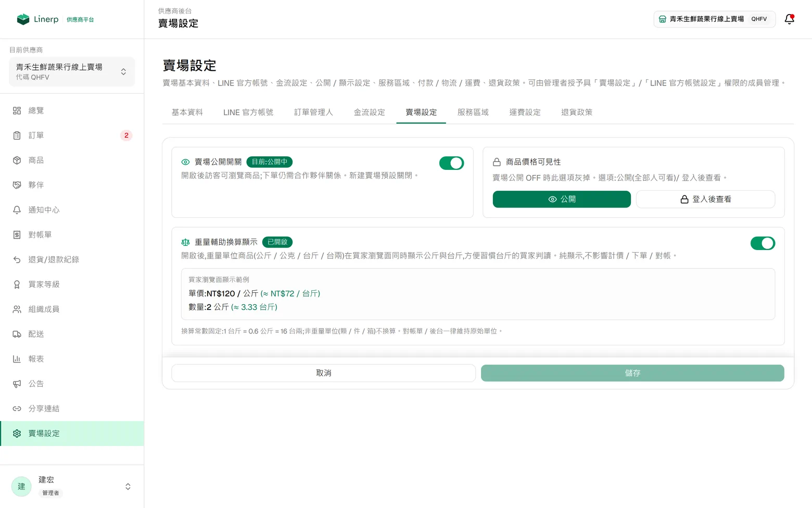Click the eye icon beside 賣場公開開關
The image size is (812, 508).
pos(185,162)
